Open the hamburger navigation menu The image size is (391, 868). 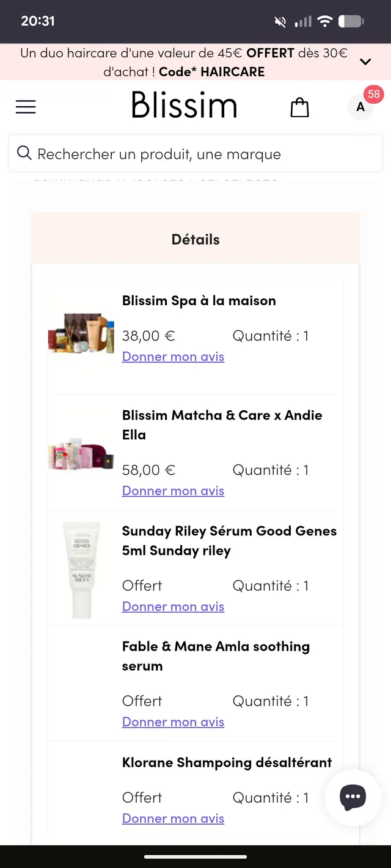26,107
